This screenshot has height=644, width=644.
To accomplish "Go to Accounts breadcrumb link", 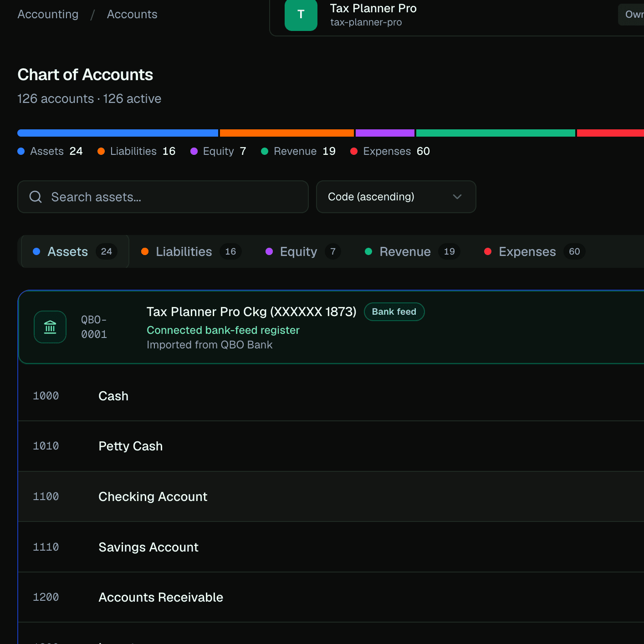I will click(x=132, y=14).
